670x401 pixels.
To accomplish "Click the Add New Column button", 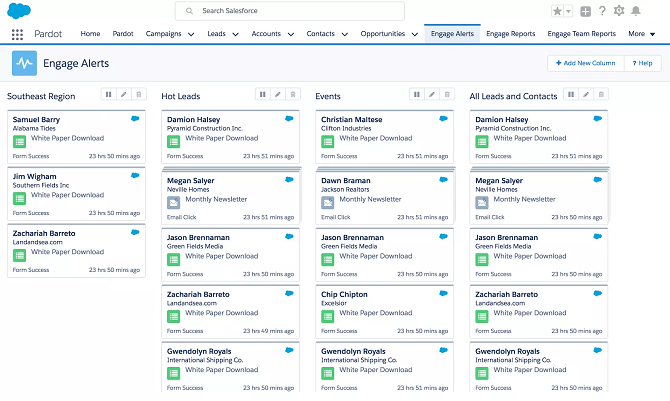I will [585, 63].
